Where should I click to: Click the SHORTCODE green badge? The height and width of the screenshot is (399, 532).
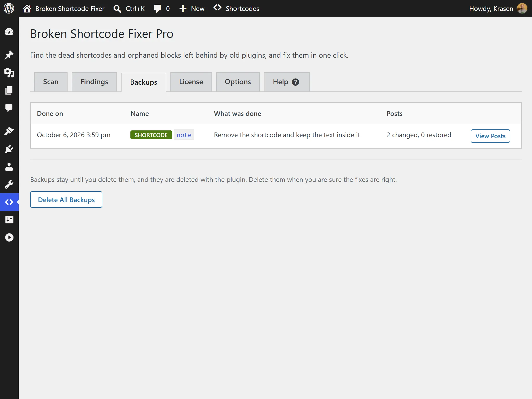[151, 135]
